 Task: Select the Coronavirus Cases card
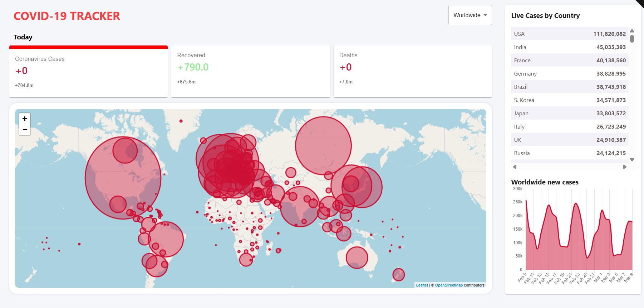(88, 72)
